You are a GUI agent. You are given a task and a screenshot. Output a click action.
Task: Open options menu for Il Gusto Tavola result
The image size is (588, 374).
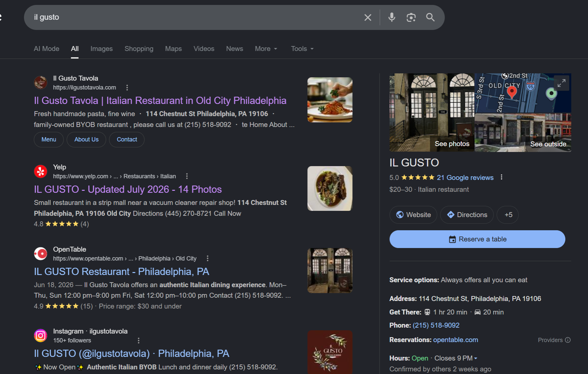[127, 87]
